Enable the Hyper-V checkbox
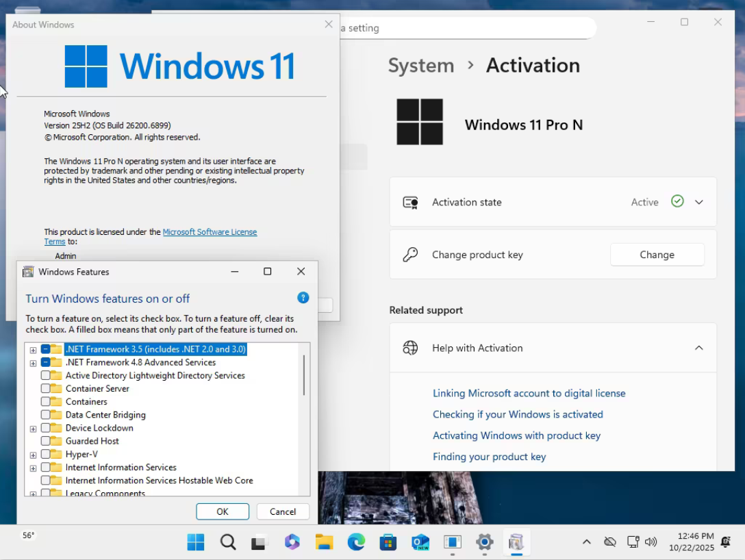 coord(46,454)
